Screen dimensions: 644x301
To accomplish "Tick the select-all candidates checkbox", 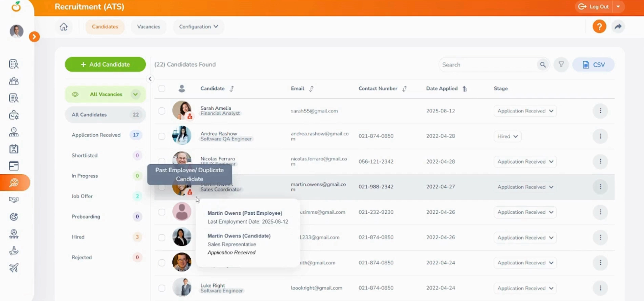I will coord(162,88).
